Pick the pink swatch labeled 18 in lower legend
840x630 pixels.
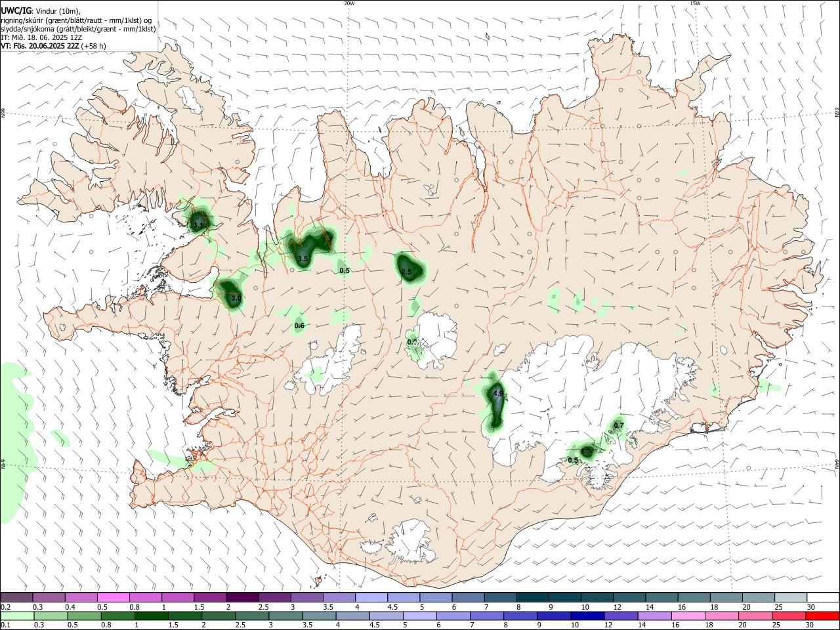pyautogui.click(x=721, y=616)
